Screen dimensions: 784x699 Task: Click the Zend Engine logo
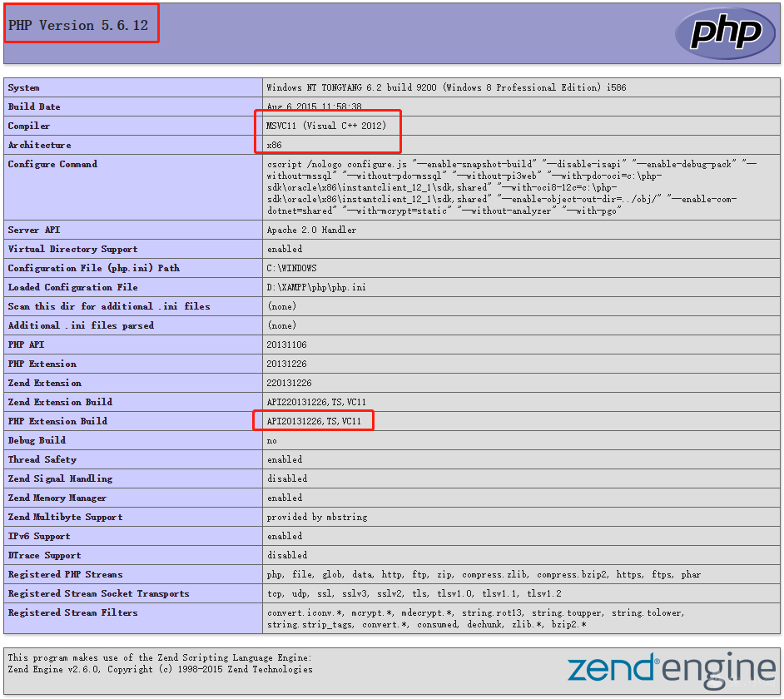click(x=672, y=669)
